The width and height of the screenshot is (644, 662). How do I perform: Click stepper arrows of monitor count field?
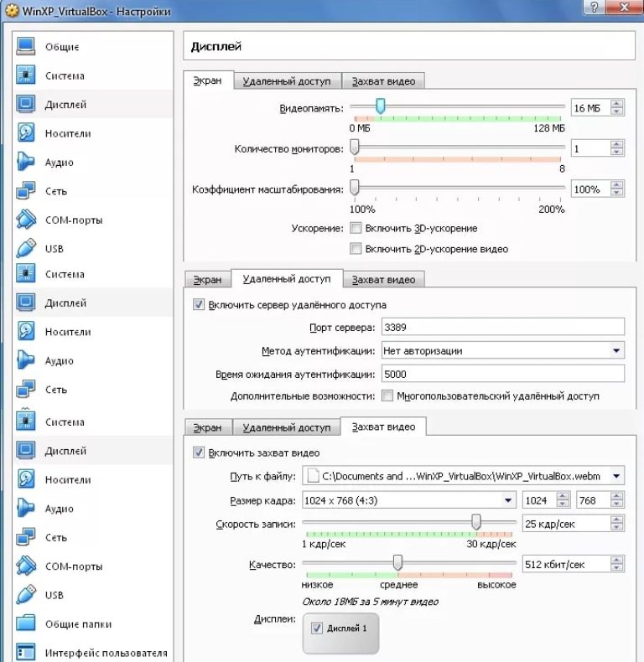[x=616, y=147]
